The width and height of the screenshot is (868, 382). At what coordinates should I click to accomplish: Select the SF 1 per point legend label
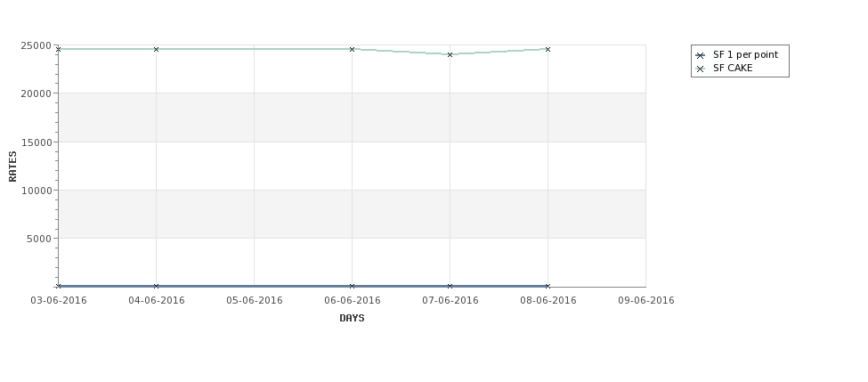tap(746, 55)
